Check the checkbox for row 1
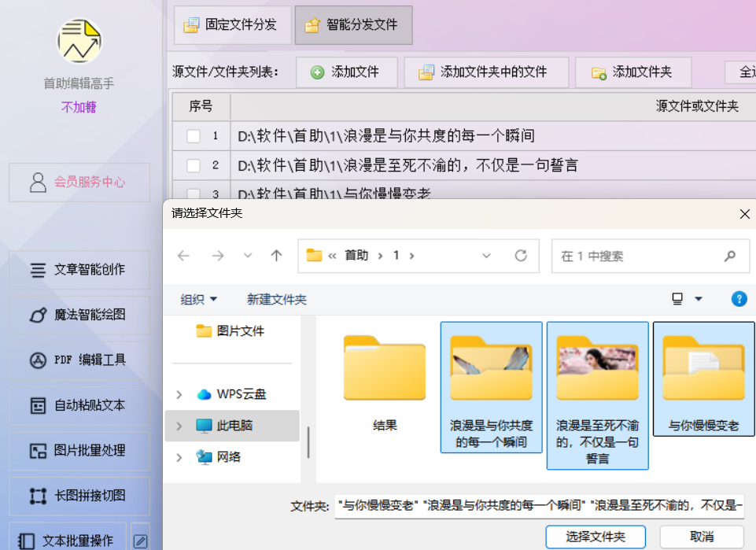 pyautogui.click(x=194, y=136)
